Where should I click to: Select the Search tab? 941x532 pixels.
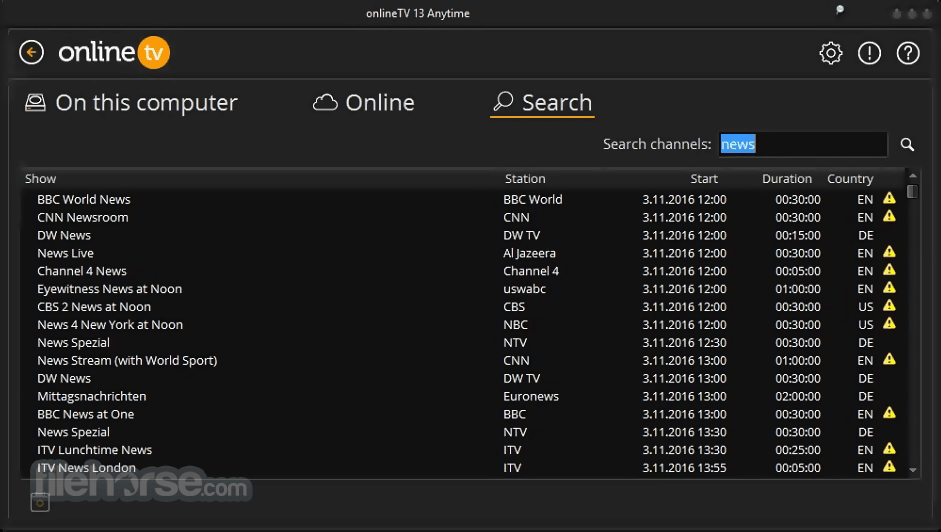[543, 103]
